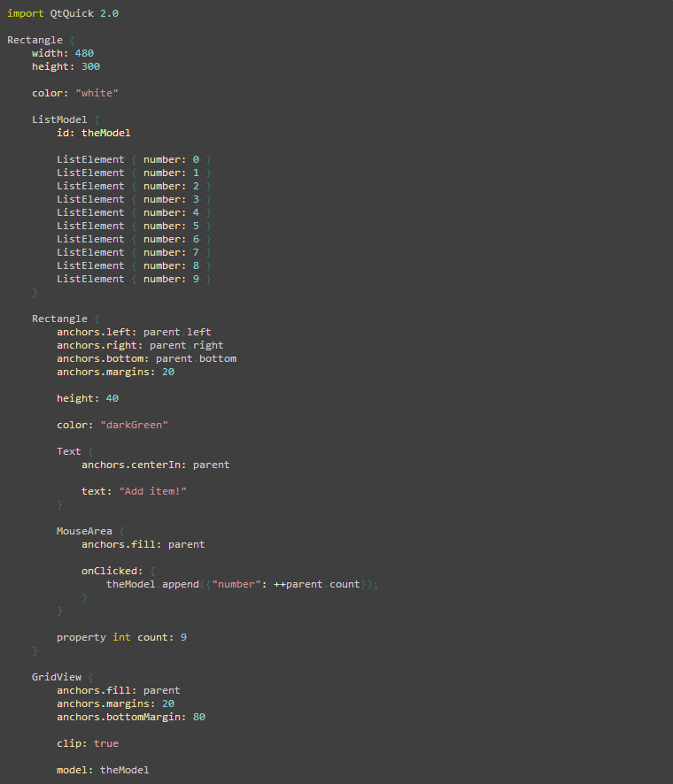Click the ListElement number: 8 line
The height and width of the screenshot is (784, 673).
click(134, 265)
